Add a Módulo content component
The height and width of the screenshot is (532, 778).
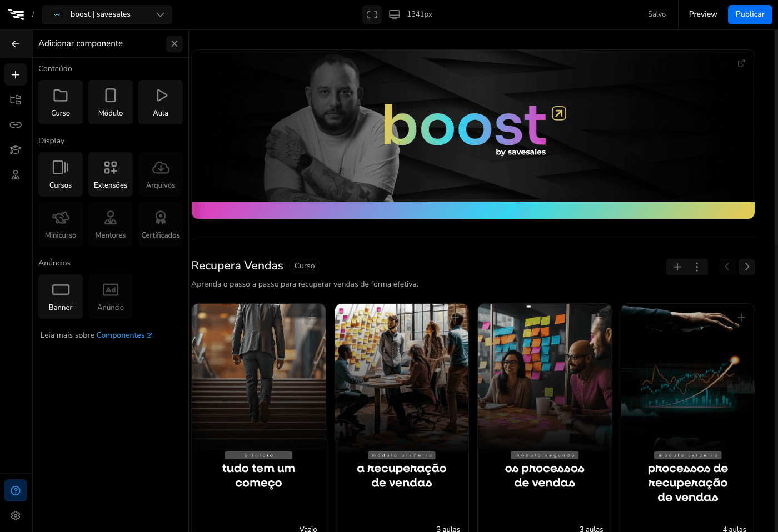click(111, 102)
